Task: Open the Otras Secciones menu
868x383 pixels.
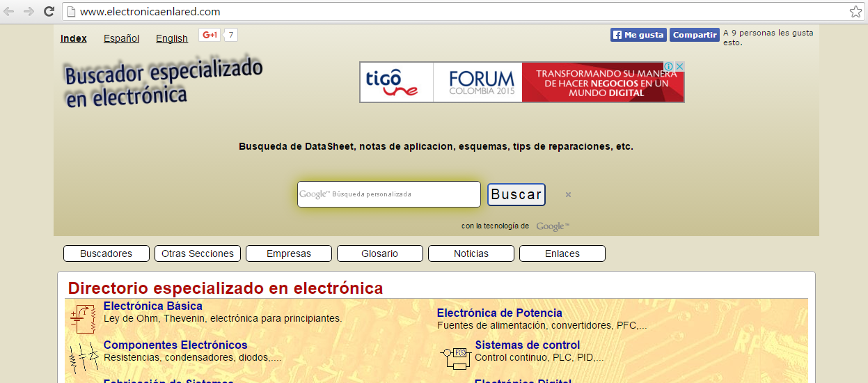Action: coord(198,253)
